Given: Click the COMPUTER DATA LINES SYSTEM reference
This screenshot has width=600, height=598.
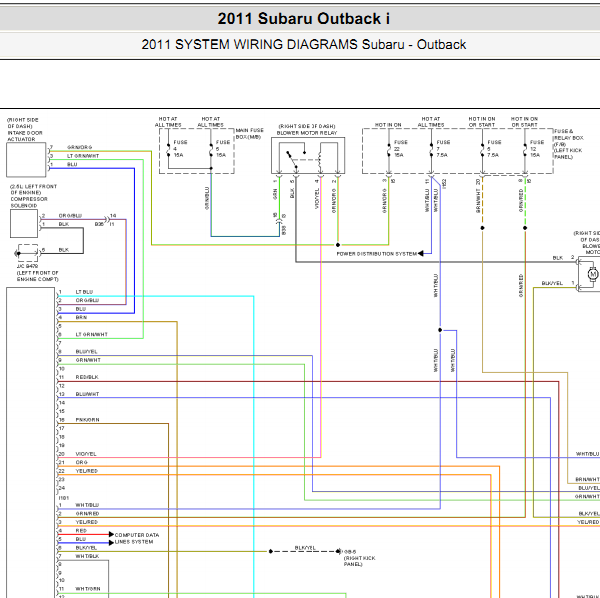Looking at the screenshot, I should coord(137,538).
